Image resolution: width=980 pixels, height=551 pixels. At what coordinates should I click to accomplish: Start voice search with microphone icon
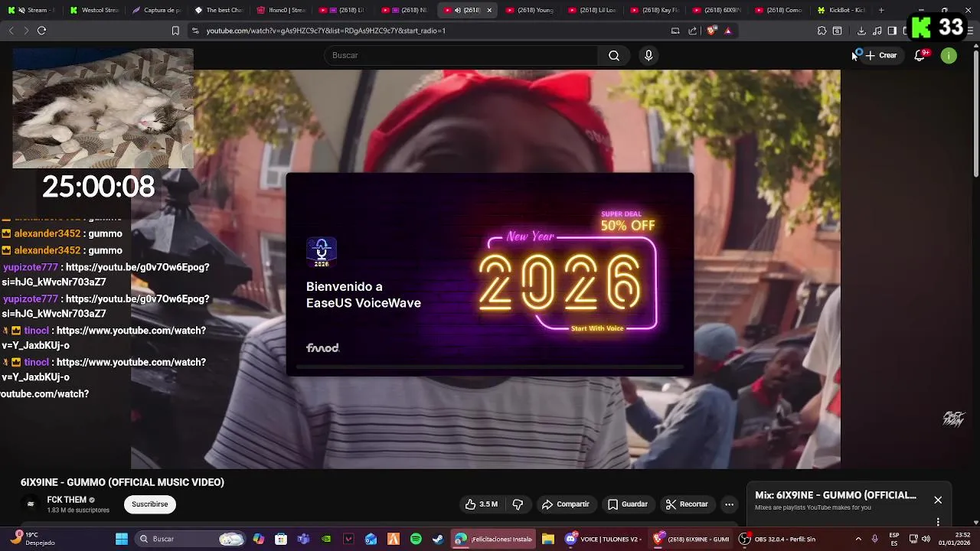[648, 55]
